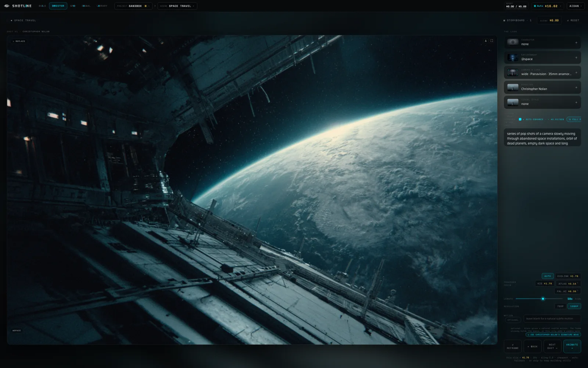Click the Animate button
The width and height of the screenshot is (588, 368).
572,346
